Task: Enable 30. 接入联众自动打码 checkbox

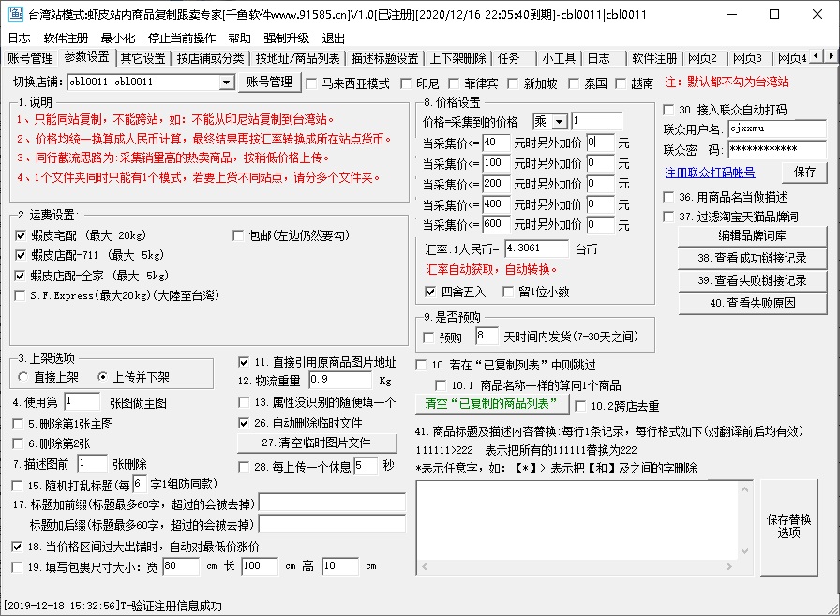Action: tap(668, 110)
